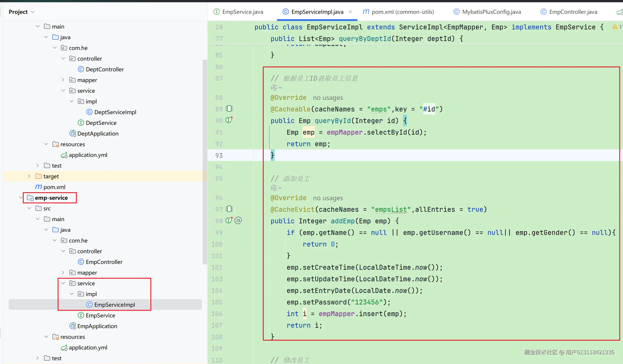Click the 'no usages' hint on addEmp
623x364 pixels.
(x=328, y=198)
